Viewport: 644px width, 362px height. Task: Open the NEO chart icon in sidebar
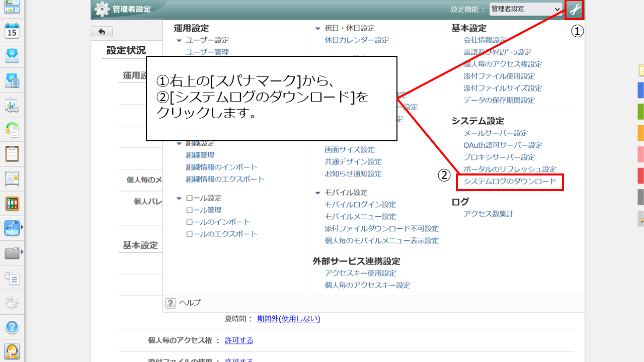click(12, 228)
